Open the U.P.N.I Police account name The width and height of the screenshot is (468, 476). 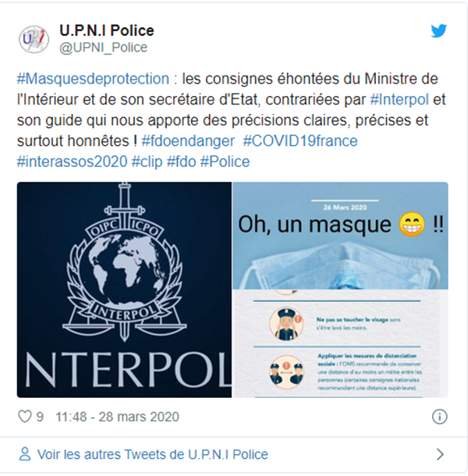click(x=107, y=30)
